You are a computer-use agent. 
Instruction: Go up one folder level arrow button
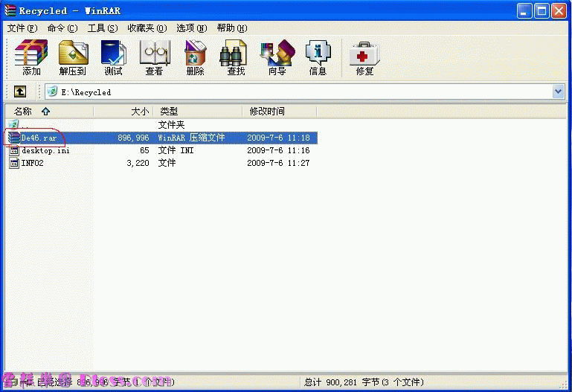20,91
